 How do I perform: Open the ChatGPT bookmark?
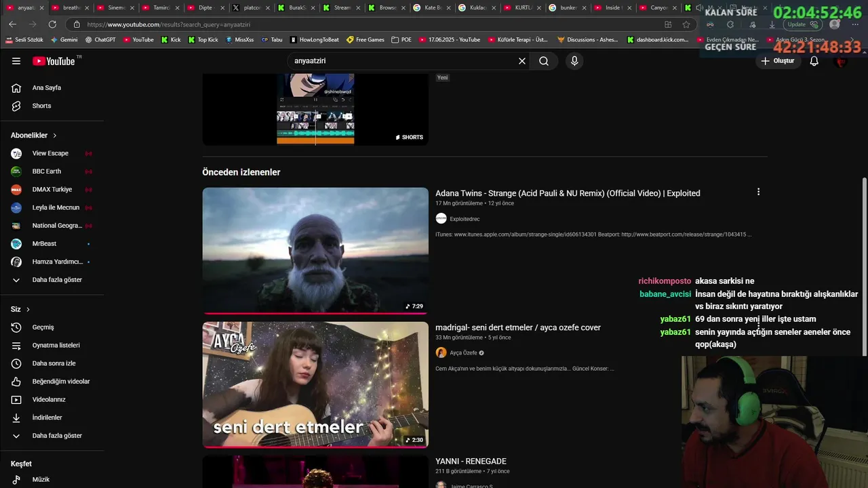(x=100, y=39)
